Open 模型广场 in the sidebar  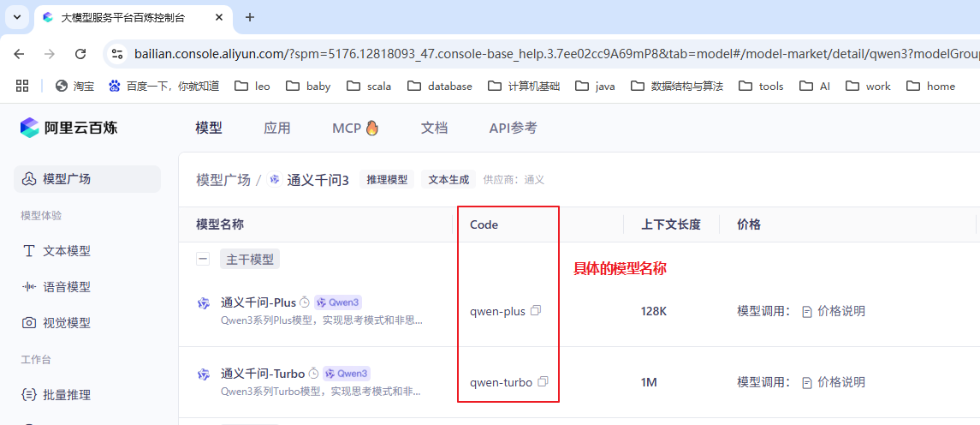(x=87, y=179)
